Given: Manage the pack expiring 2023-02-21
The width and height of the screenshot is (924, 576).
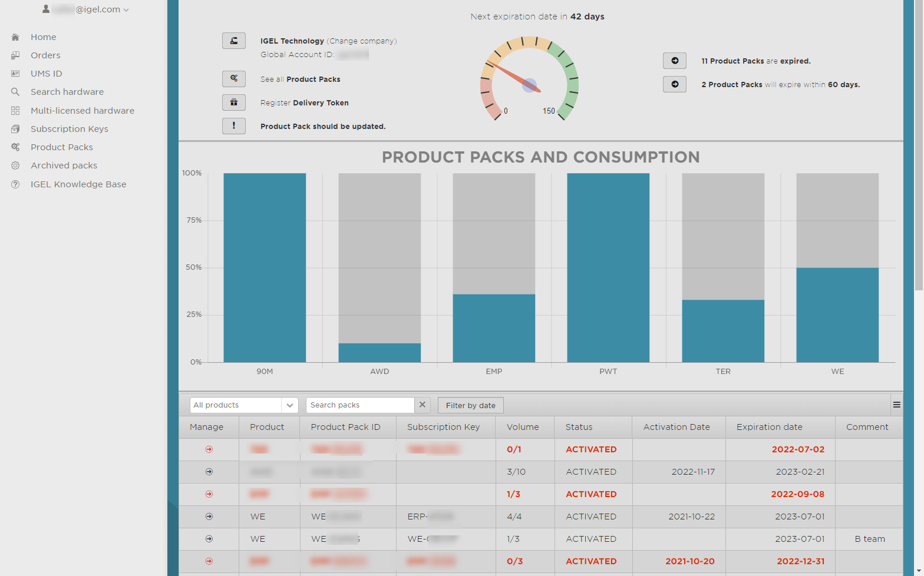Looking at the screenshot, I should 209,472.
